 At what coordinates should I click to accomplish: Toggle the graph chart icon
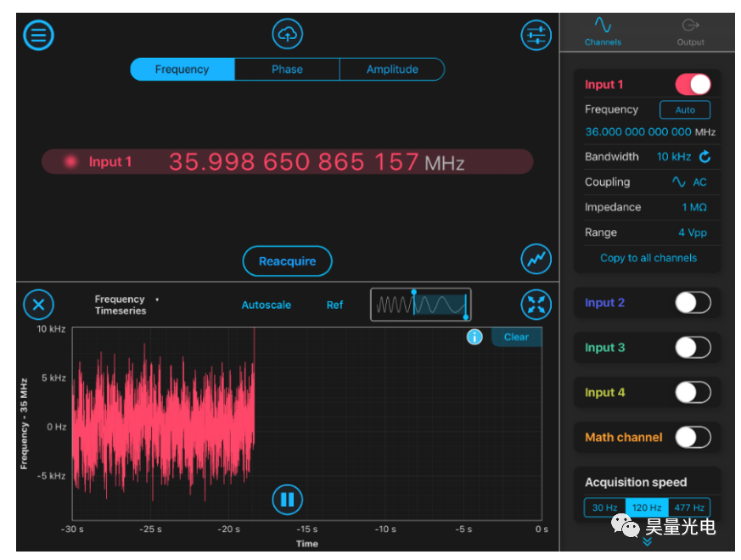(536, 259)
